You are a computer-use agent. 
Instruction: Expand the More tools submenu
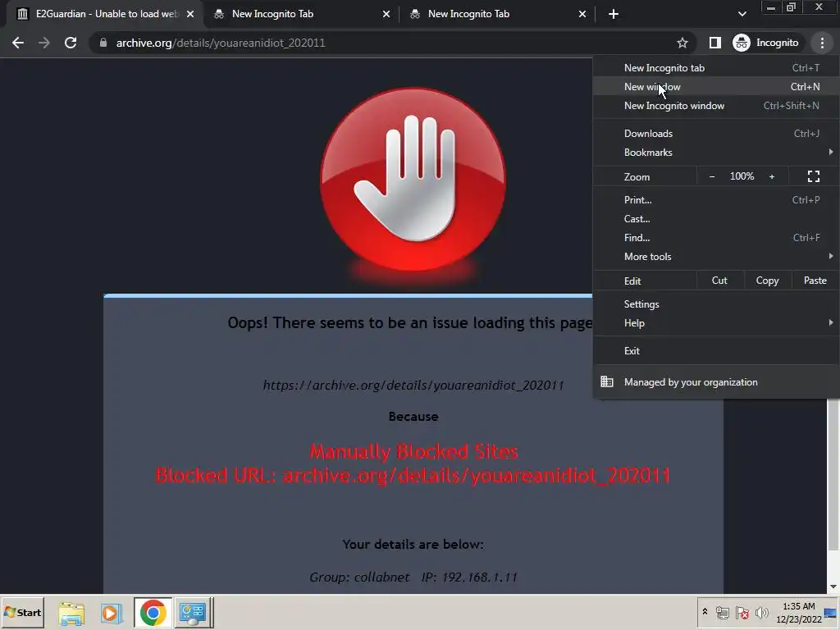(x=716, y=257)
